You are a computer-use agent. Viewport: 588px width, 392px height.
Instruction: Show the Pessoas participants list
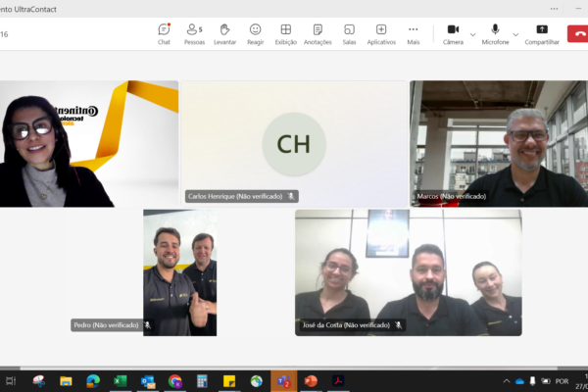pyautogui.click(x=194, y=33)
